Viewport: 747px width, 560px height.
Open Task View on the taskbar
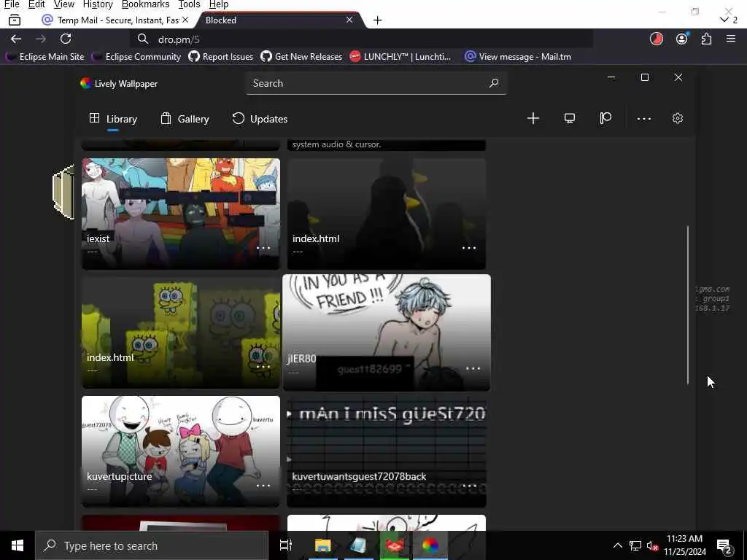(x=286, y=545)
